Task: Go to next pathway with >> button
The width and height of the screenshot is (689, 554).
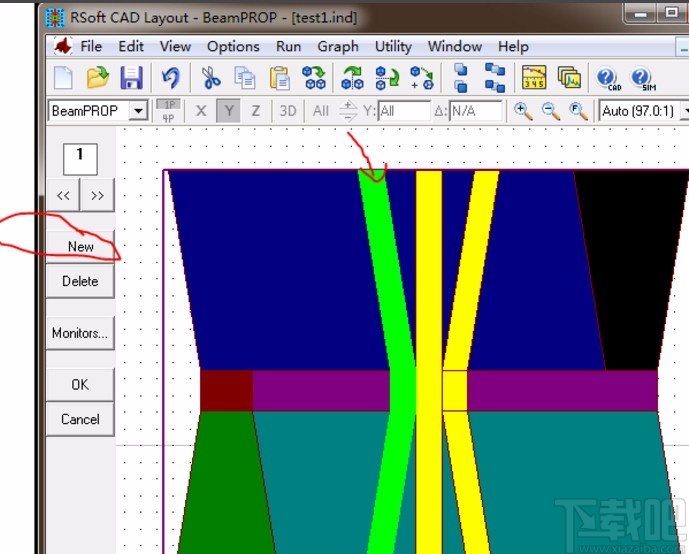Action: click(x=97, y=196)
